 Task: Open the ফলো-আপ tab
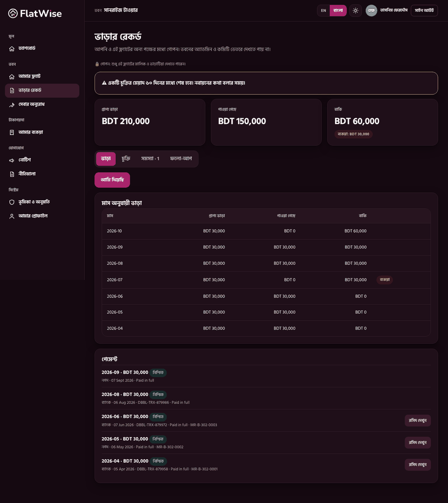pos(181,159)
